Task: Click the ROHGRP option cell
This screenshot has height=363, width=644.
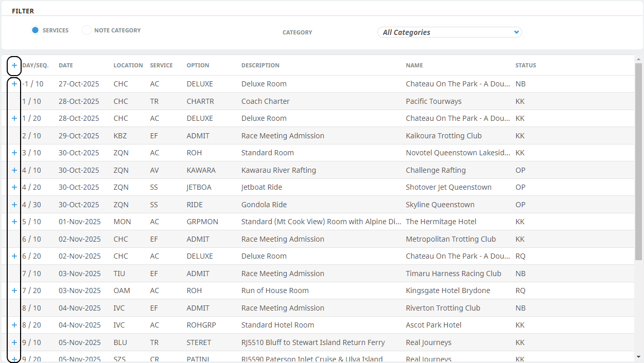Action: [x=201, y=325]
